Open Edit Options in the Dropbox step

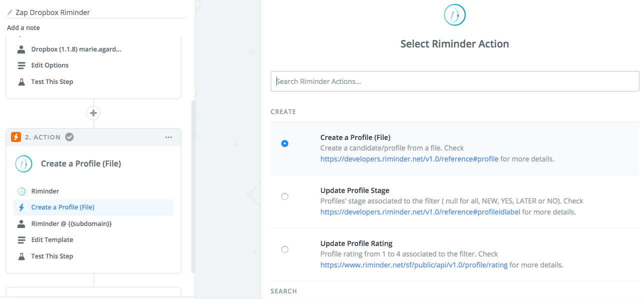click(50, 65)
